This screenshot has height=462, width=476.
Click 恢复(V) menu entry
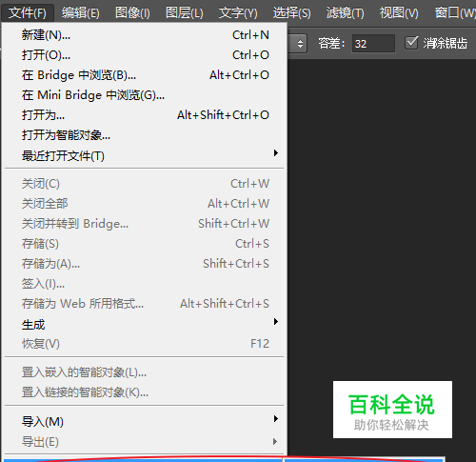(145, 344)
